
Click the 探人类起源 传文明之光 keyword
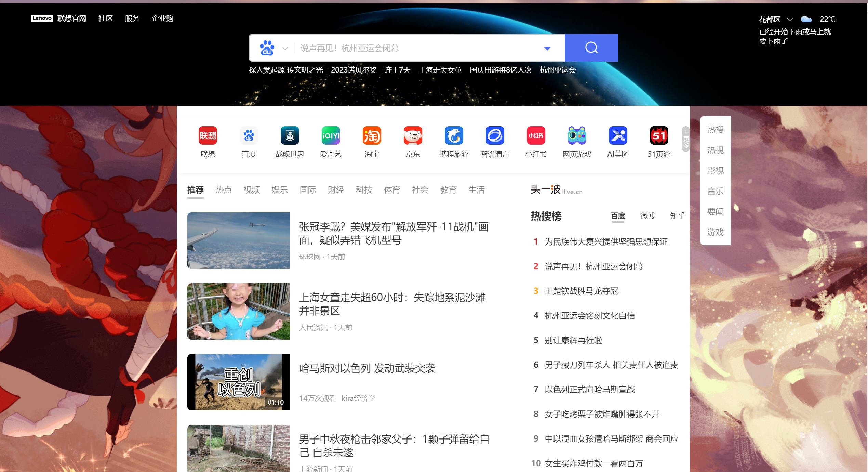286,70
